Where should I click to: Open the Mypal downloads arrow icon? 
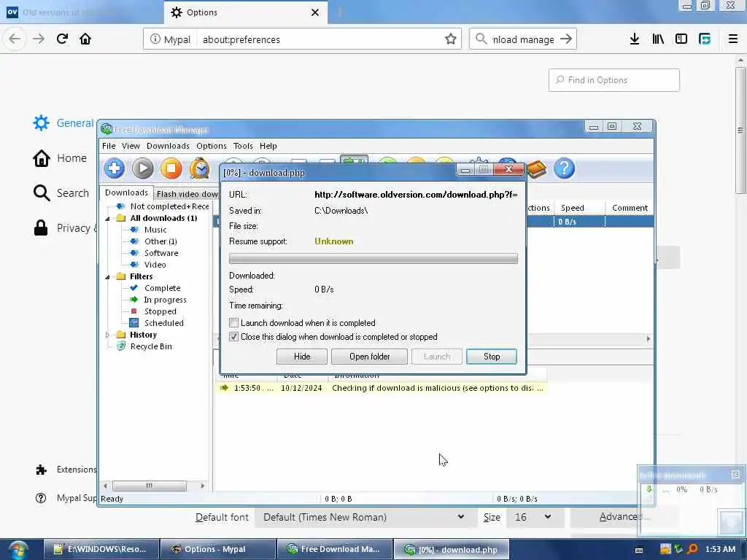(635, 39)
